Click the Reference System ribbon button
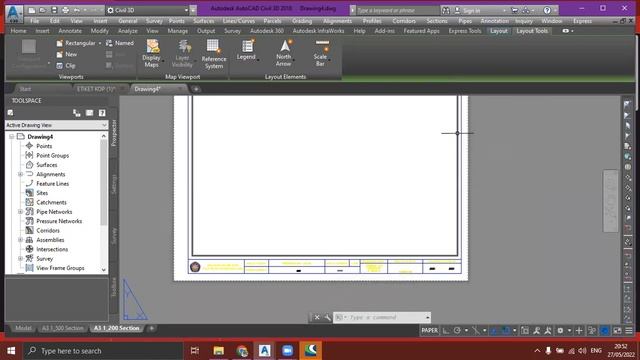This screenshot has height=360, width=640. click(213, 54)
